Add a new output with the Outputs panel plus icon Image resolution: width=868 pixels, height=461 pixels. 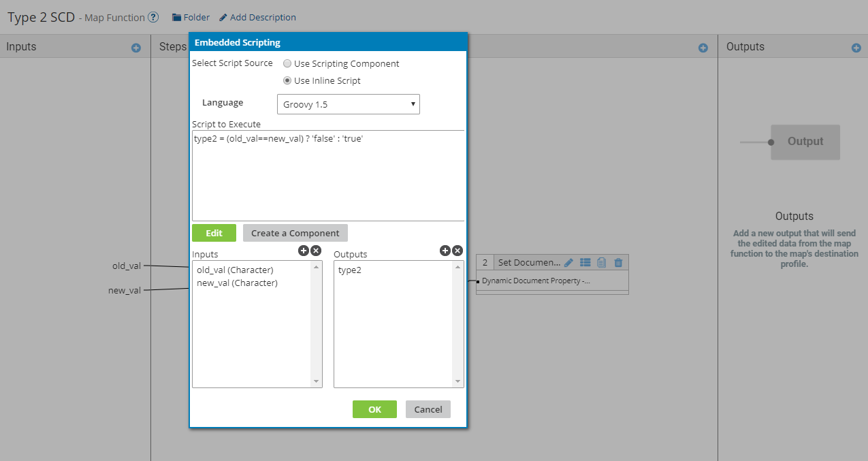(x=856, y=48)
